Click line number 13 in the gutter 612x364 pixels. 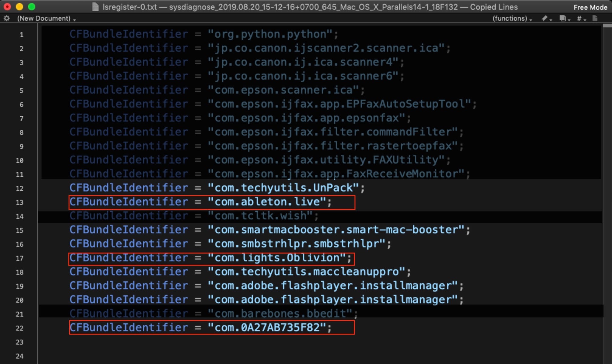point(20,202)
